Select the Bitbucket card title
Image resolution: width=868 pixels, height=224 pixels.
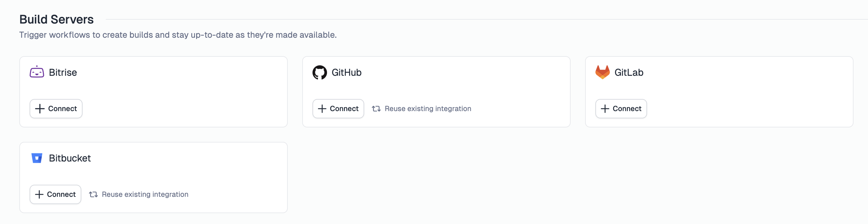coord(70,158)
